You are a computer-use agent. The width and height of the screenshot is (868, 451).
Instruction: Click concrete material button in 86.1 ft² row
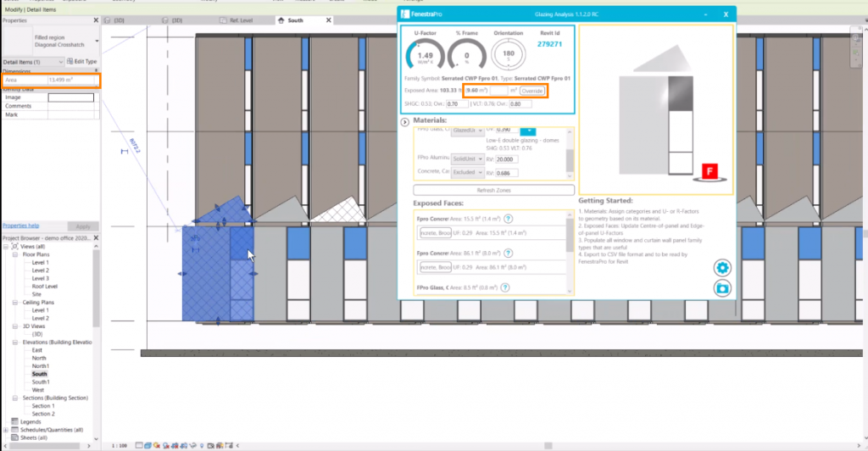pyautogui.click(x=435, y=267)
